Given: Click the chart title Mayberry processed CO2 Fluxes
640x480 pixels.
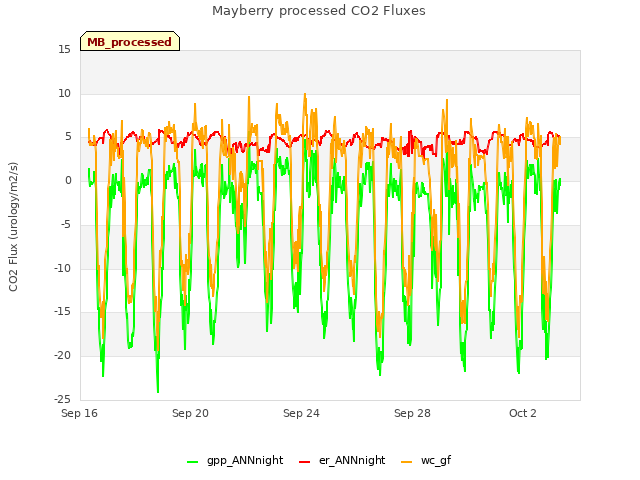Looking at the screenshot, I should pyautogui.click(x=319, y=11).
